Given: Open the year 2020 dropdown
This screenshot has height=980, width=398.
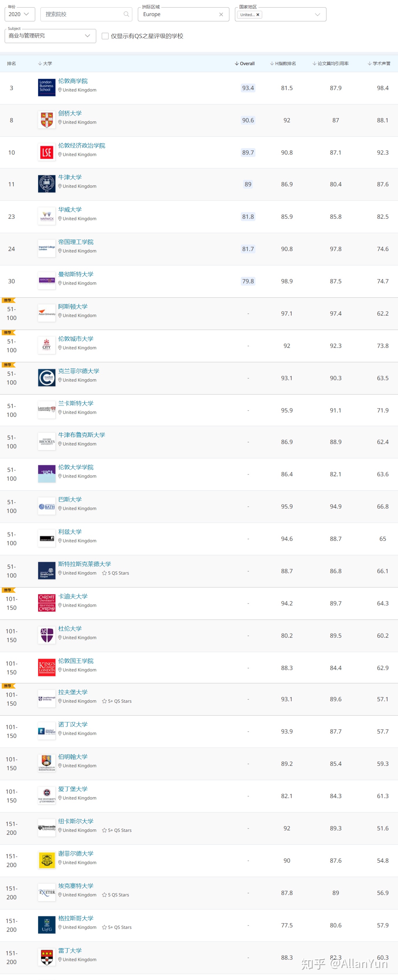Looking at the screenshot, I should (x=20, y=14).
